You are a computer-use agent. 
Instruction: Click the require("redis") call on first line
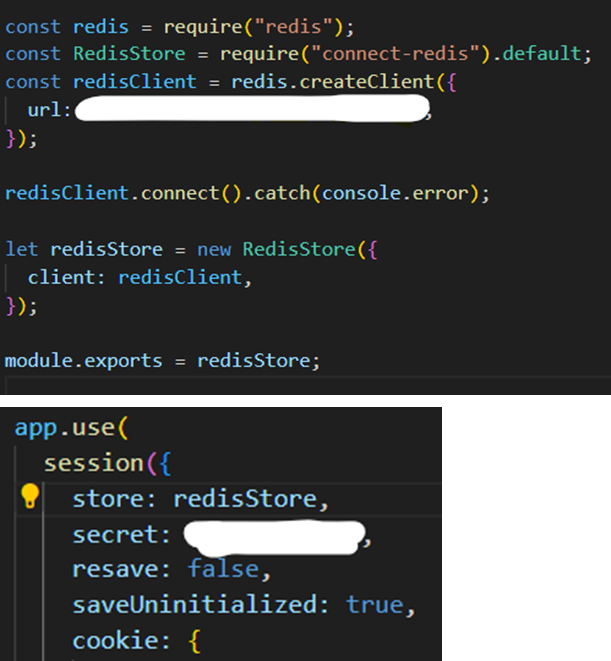coord(255,27)
